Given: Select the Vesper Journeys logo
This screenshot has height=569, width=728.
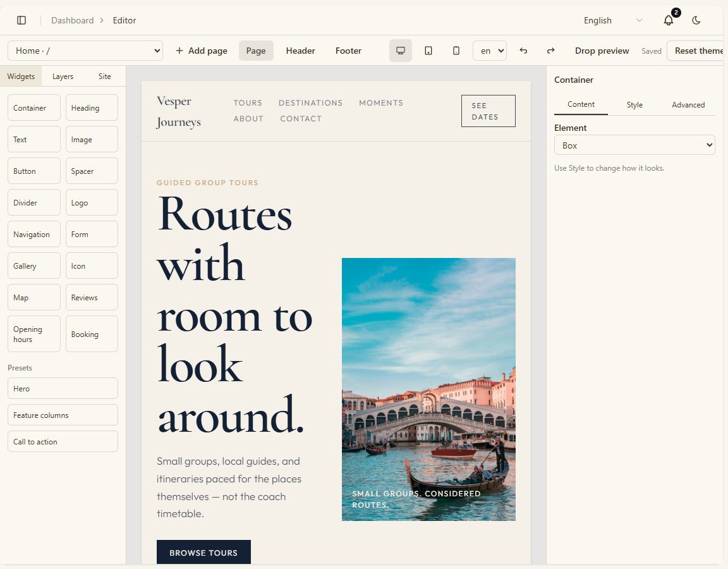Looking at the screenshot, I should 179,111.
